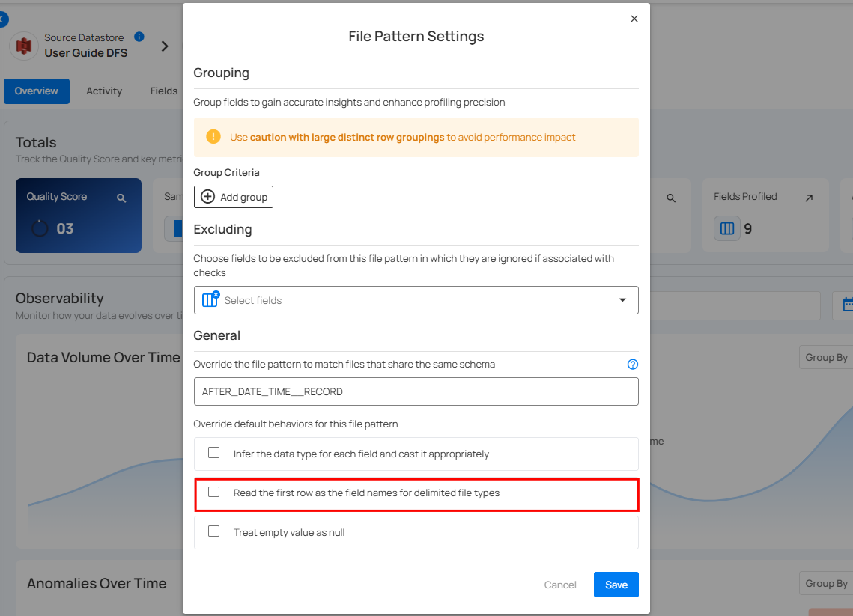Close the File Pattern Settings dialog
The height and width of the screenshot is (616, 853).
pos(634,19)
